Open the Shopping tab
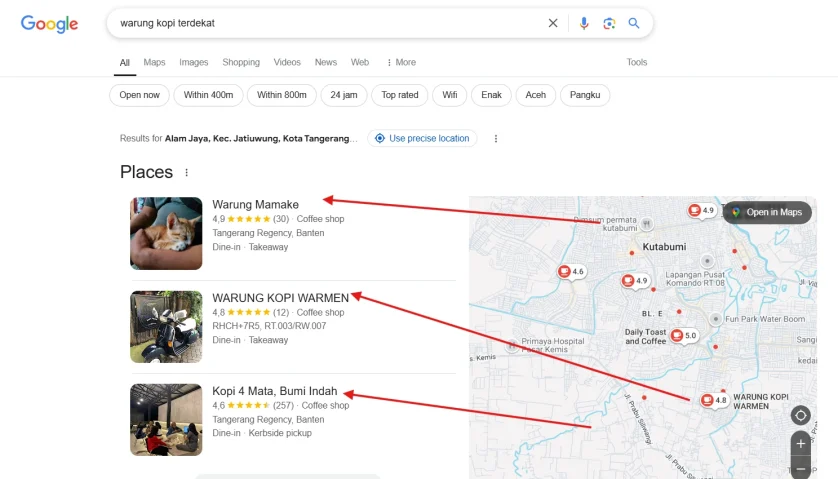The image size is (838, 479). (241, 62)
